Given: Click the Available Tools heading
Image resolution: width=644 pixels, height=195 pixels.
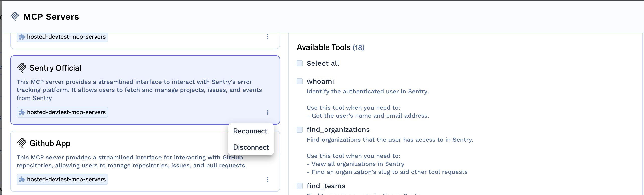Looking at the screenshot, I should click(324, 47).
